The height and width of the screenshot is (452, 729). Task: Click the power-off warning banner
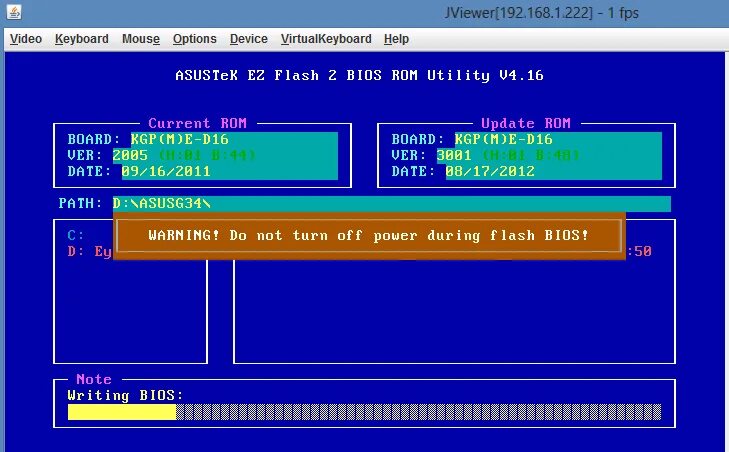(369, 235)
